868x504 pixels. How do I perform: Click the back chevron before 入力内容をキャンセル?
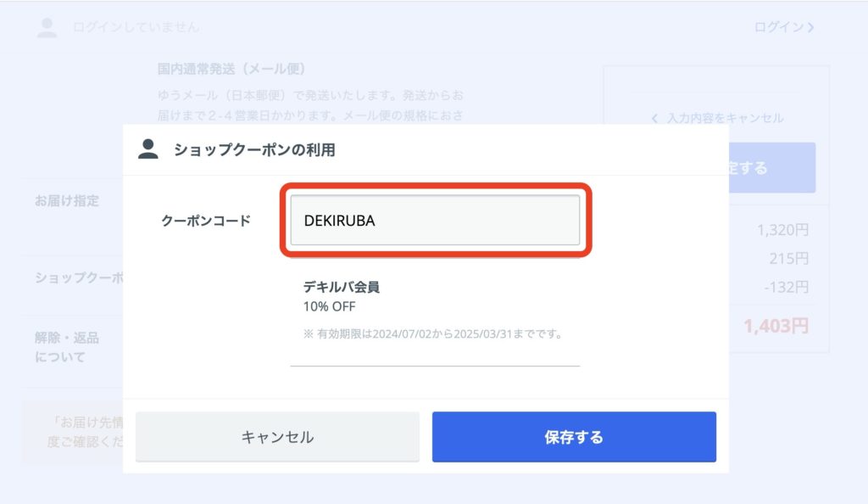point(654,118)
